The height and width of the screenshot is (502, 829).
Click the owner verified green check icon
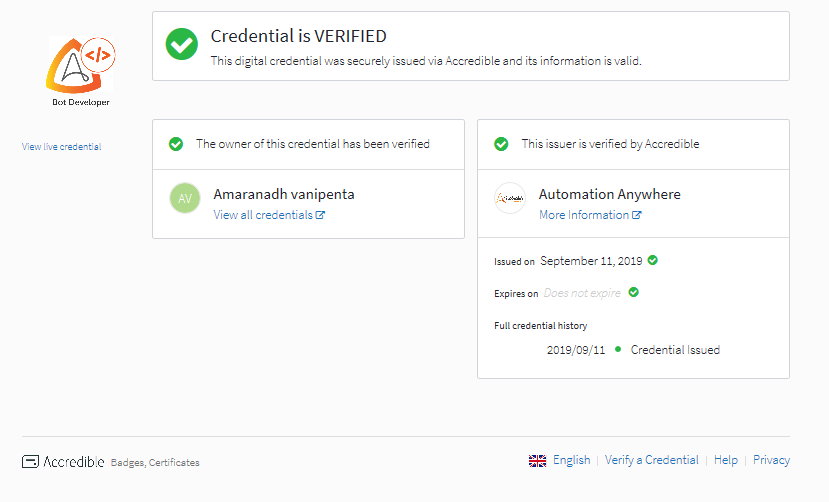point(176,144)
